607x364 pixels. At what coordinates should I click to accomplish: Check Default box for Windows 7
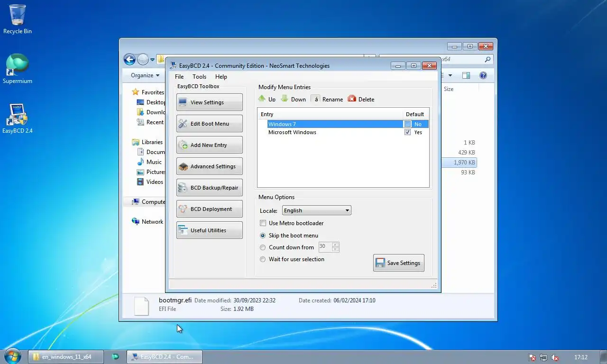[x=408, y=124]
